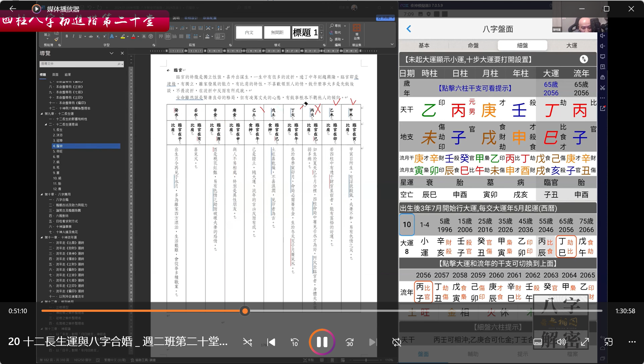Toggle shuffle playback
The image size is (644, 364).
pos(248,342)
